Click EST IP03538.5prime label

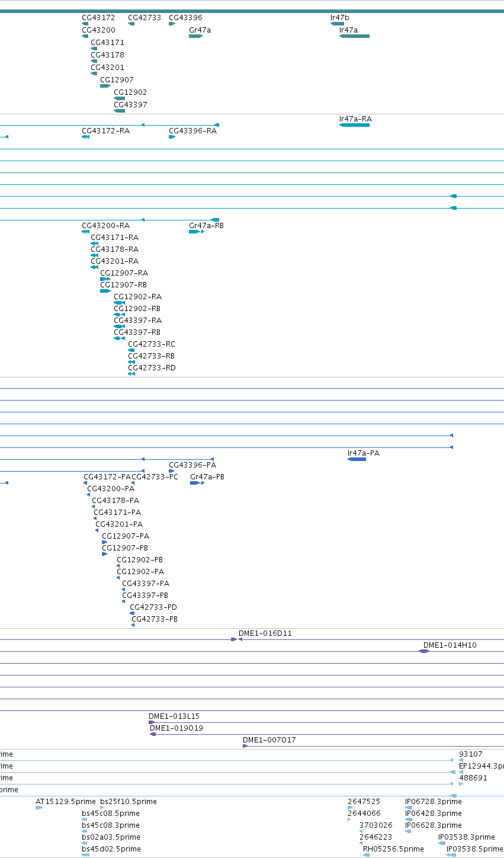tap(475, 849)
